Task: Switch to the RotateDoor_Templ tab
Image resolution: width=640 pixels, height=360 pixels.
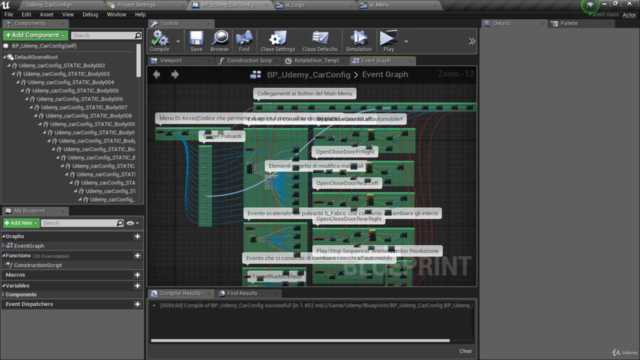Action: pyautogui.click(x=316, y=60)
